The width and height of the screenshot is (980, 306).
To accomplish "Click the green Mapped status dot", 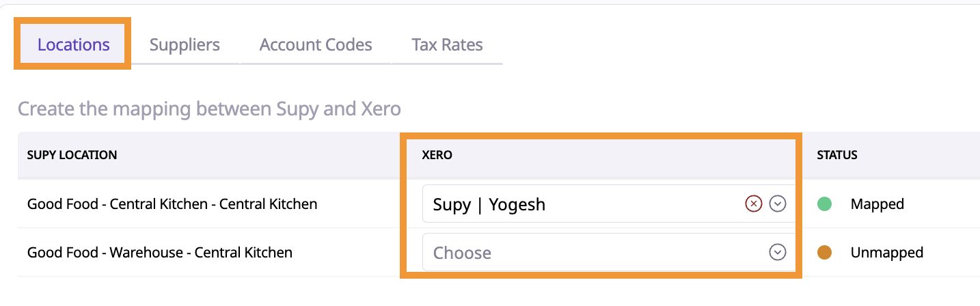I will point(824,204).
